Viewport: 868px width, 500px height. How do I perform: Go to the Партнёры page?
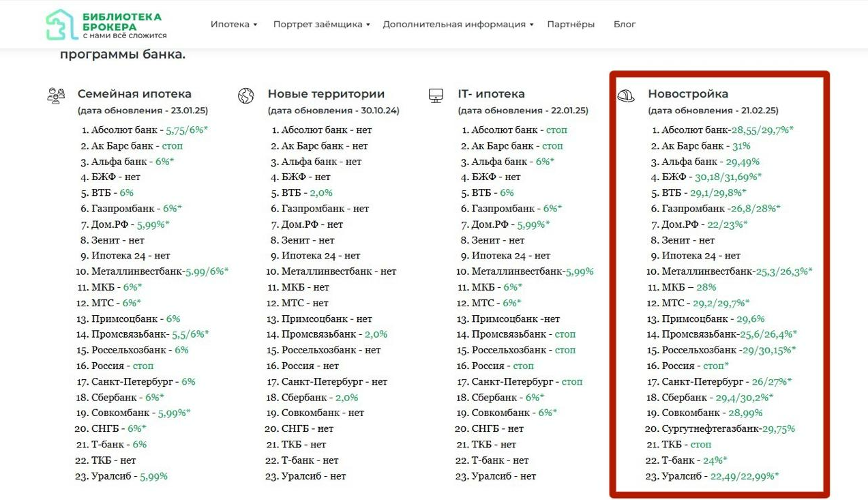point(571,25)
